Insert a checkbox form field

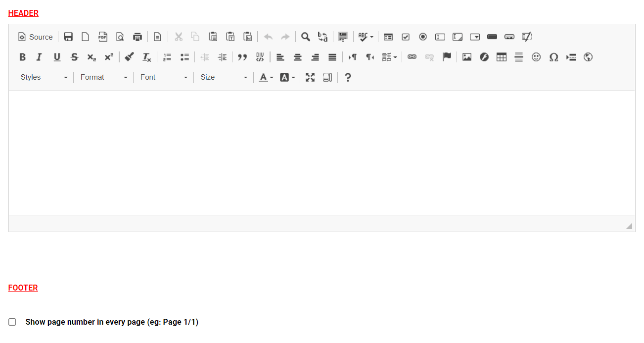coord(406,37)
